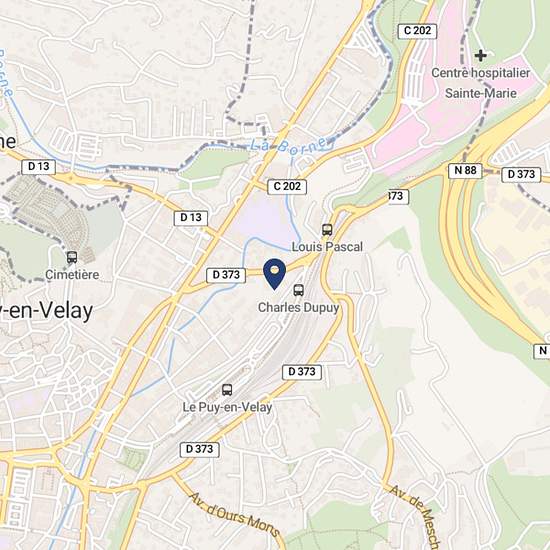Select the Louis Pascal bus stop icon
The height and width of the screenshot is (550, 550).
click(x=327, y=230)
